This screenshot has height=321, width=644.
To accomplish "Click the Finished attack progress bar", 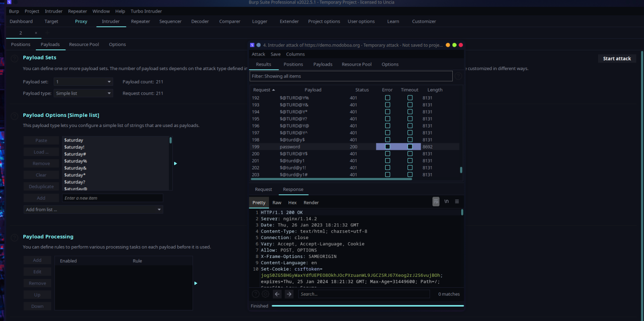I will (368, 306).
